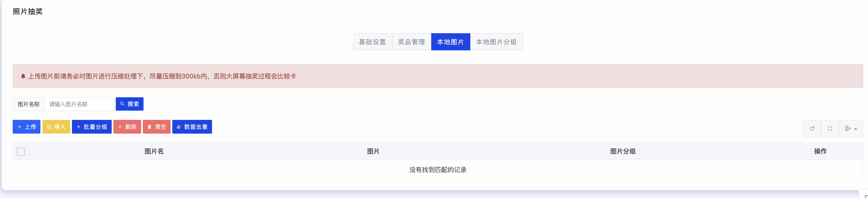The height and width of the screenshot is (198, 868).
Task: Check the select-all checkbox in header
Action: [x=21, y=151]
